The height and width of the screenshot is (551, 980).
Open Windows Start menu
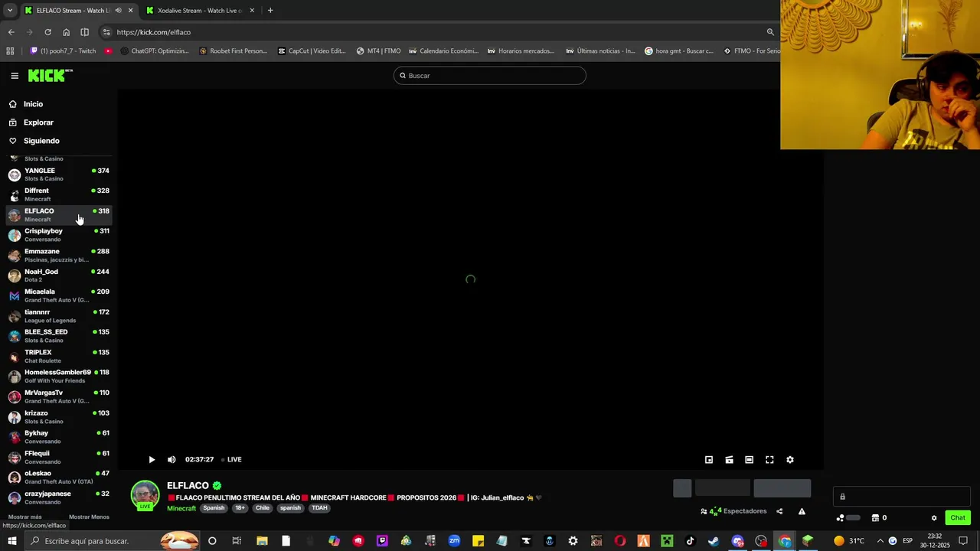click(x=12, y=541)
